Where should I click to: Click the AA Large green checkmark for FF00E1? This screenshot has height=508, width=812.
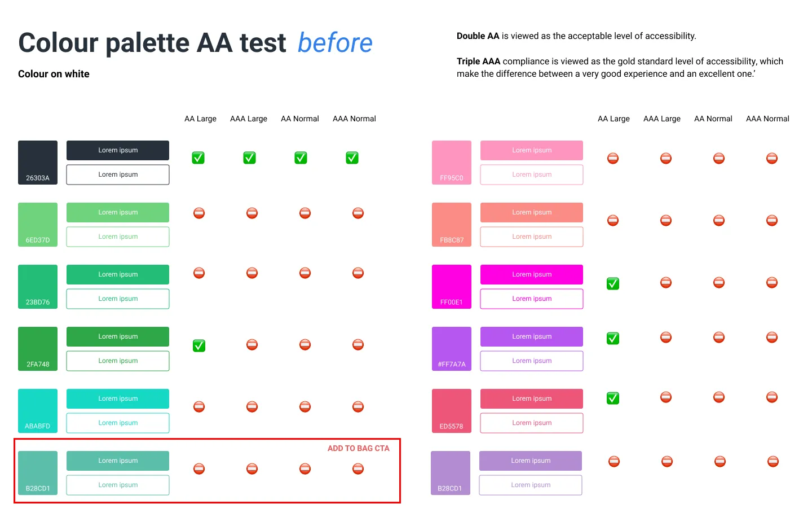point(613,284)
